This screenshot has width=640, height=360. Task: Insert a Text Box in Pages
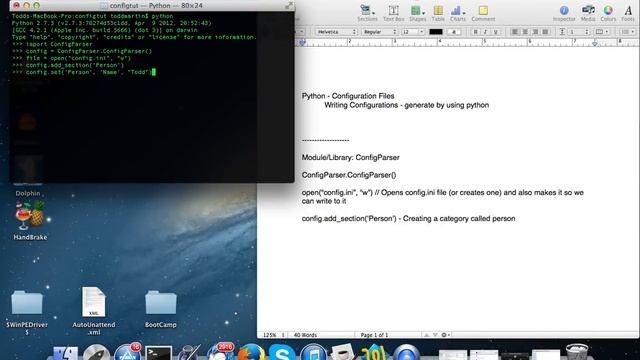pos(393,13)
